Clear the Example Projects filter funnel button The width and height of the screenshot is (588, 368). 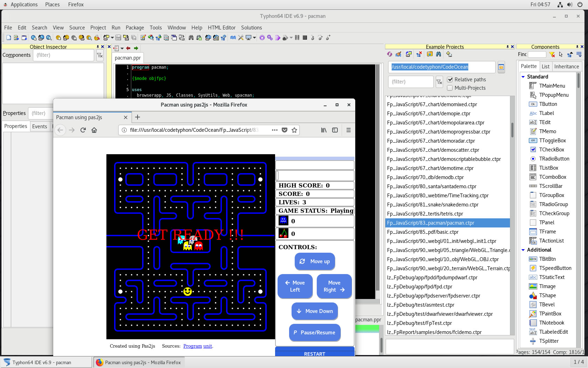(x=439, y=82)
